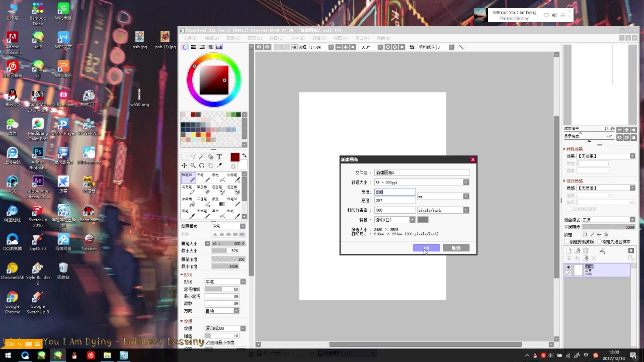
Task: Open the mm unit dropdown in dialog
Action: point(466,196)
